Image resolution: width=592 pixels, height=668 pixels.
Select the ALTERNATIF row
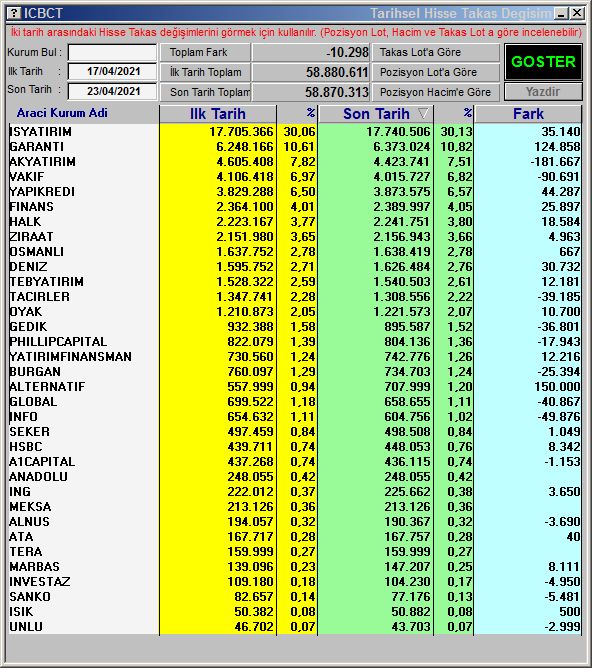point(295,386)
